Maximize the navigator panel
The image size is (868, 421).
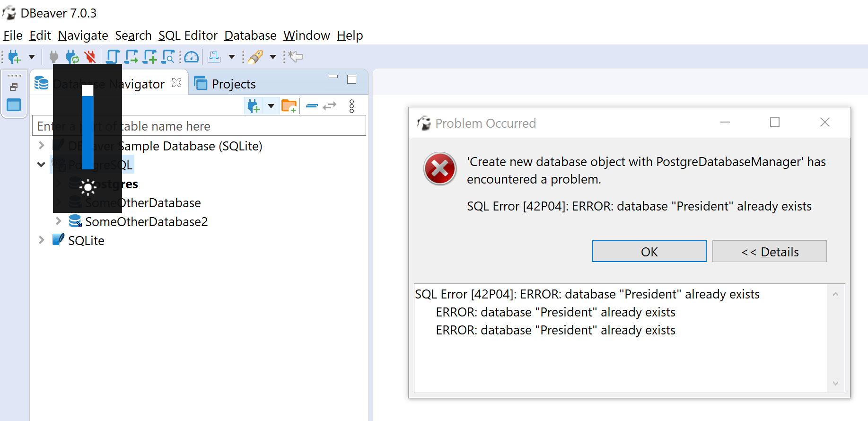pyautogui.click(x=351, y=79)
